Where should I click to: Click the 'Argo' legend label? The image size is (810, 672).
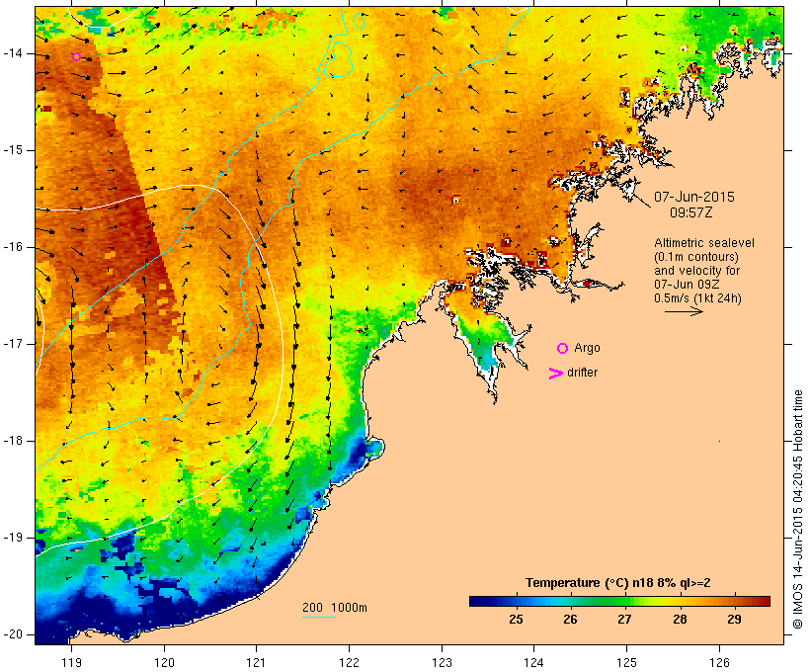click(x=588, y=348)
